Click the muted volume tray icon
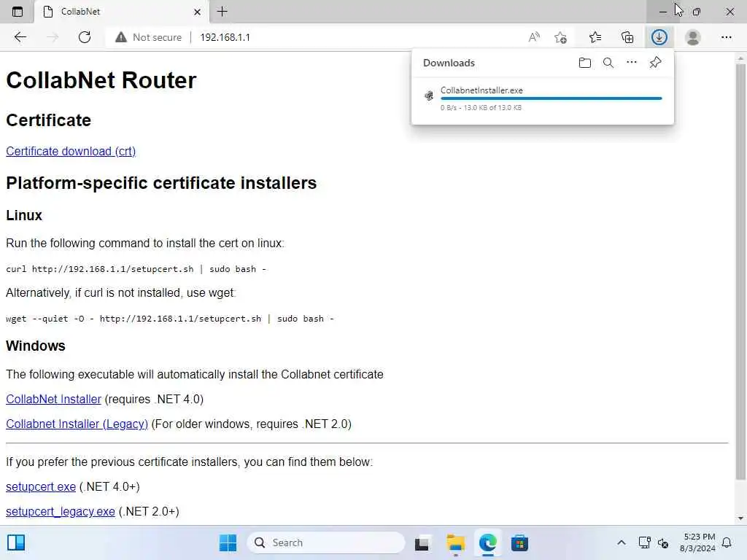 [x=662, y=542]
